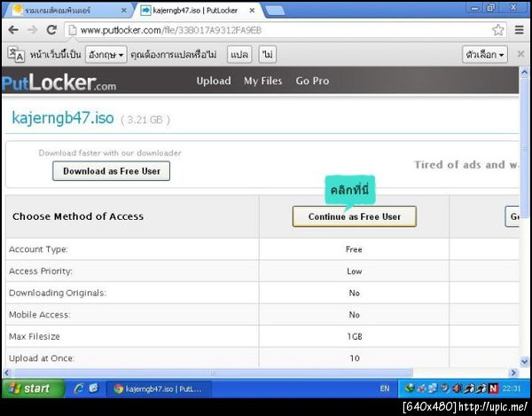
Task: Close the kajerngb47.iso PutLocker tab
Action: 252,11
